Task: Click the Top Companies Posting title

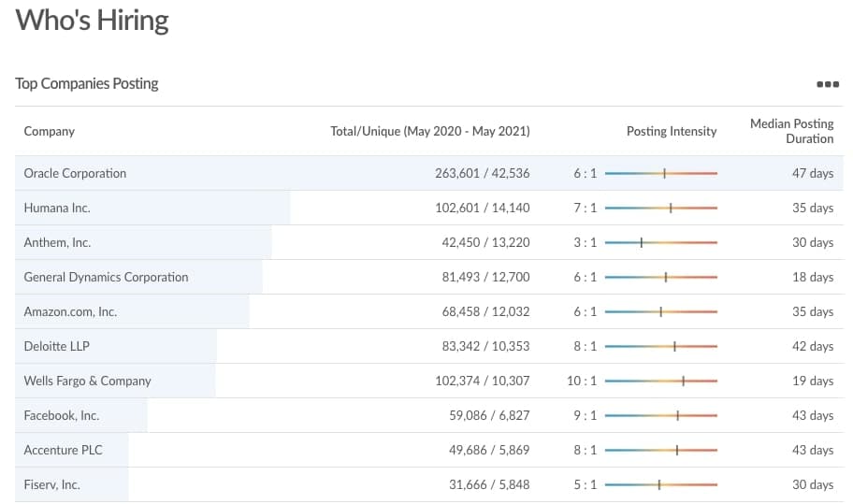Action: pos(86,84)
